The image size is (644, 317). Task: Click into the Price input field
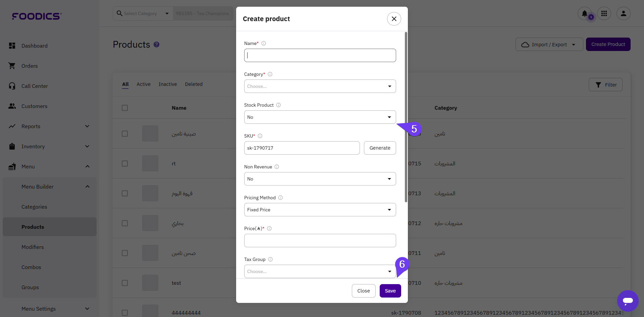click(320, 241)
